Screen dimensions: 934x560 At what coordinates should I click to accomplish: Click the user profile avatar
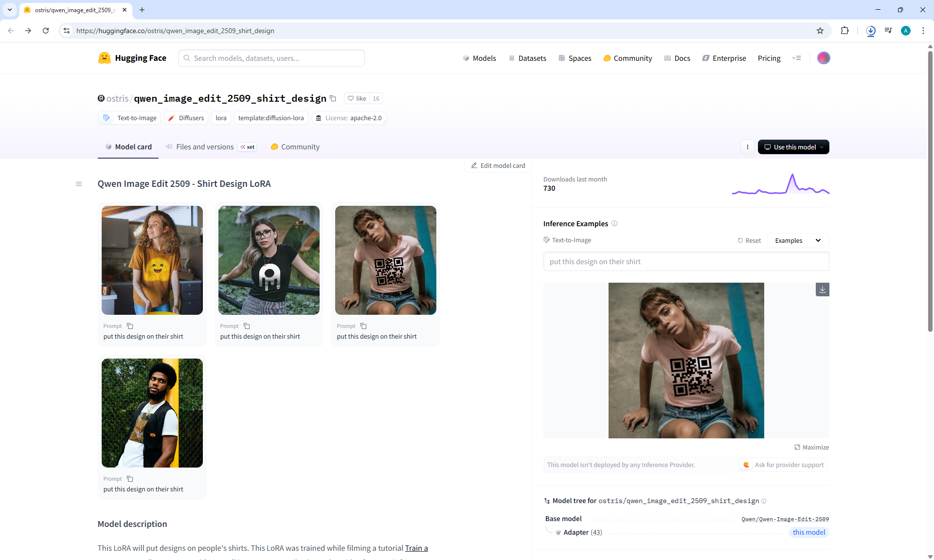click(x=823, y=58)
